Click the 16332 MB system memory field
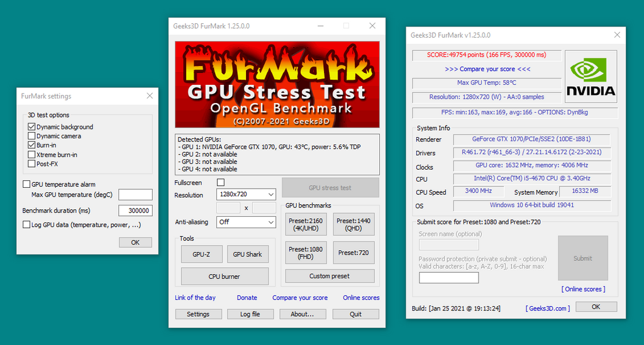The image size is (644, 345). pos(585,191)
